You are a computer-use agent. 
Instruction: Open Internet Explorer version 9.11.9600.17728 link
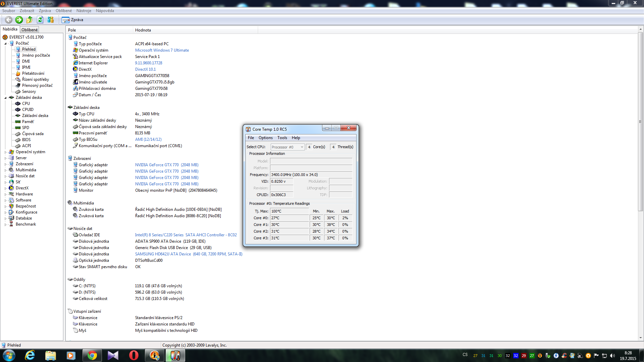pyautogui.click(x=149, y=63)
